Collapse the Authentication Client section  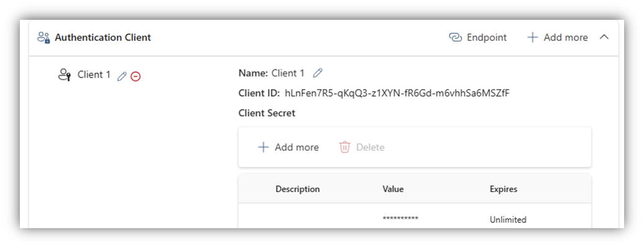(604, 37)
